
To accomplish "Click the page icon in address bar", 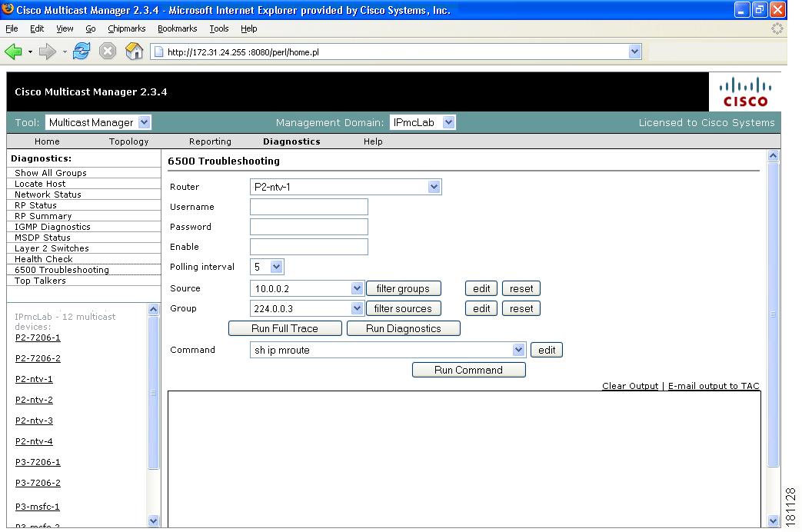I will point(158,52).
